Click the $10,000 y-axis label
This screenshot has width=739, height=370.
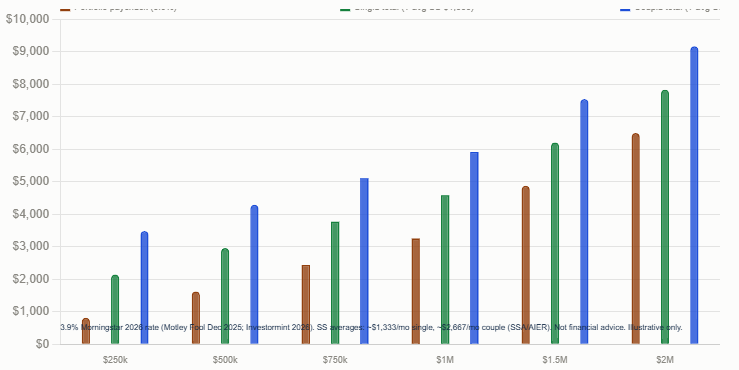(28, 19)
